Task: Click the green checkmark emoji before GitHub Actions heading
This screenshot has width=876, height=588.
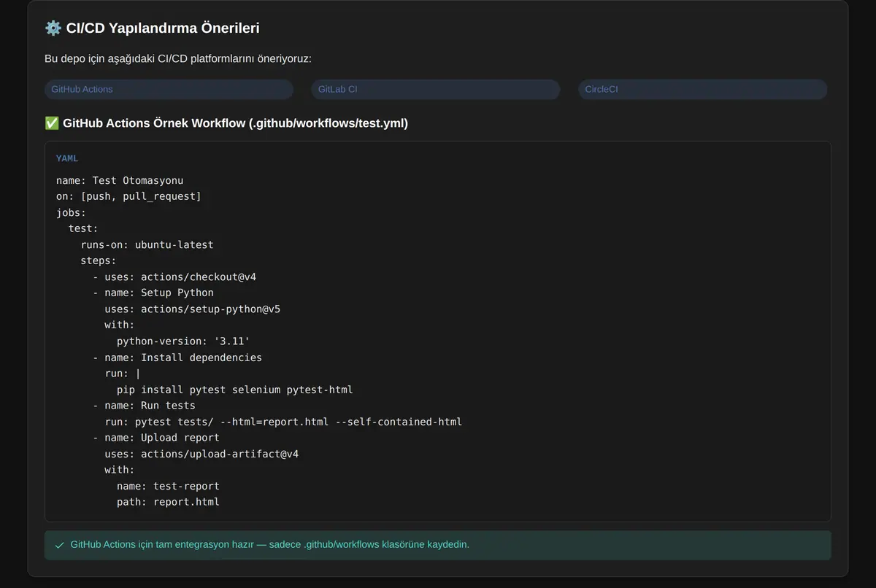Action: click(x=52, y=123)
